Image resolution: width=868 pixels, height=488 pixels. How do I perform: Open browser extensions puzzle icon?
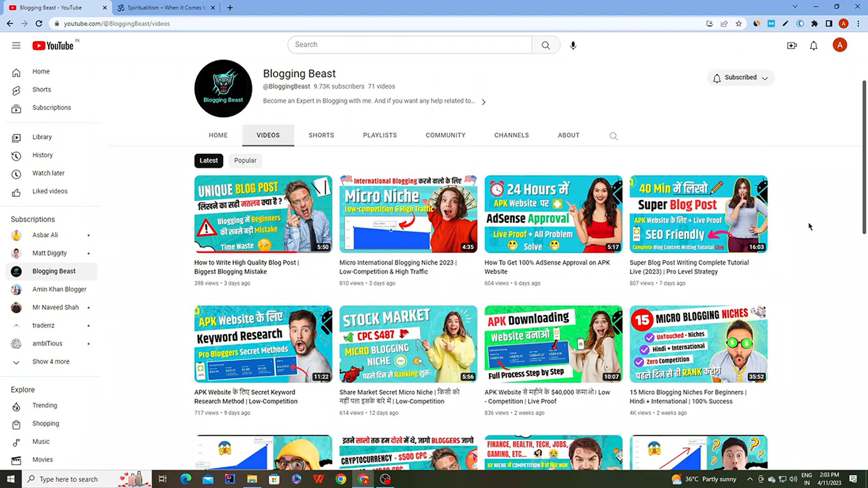(x=814, y=23)
